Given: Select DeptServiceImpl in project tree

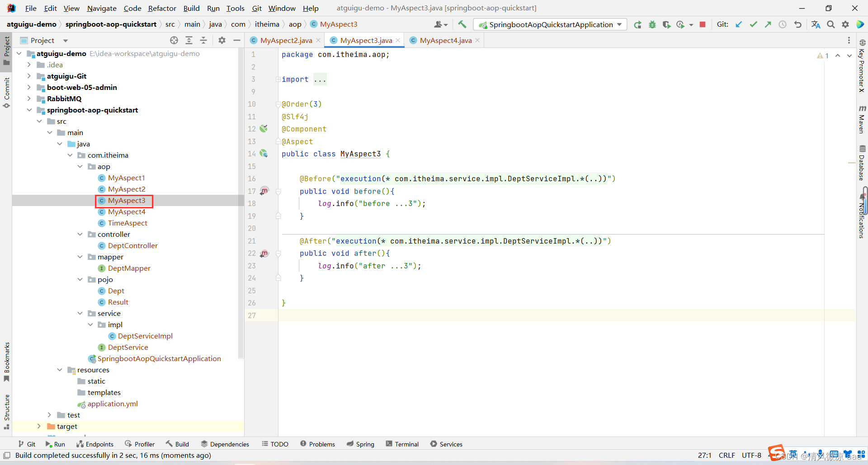Looking at the screenshot, I should (145, 336).
